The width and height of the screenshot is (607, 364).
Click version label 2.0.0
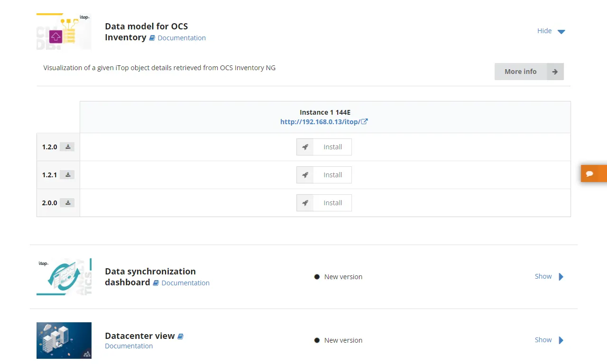[x=49, y=203]
